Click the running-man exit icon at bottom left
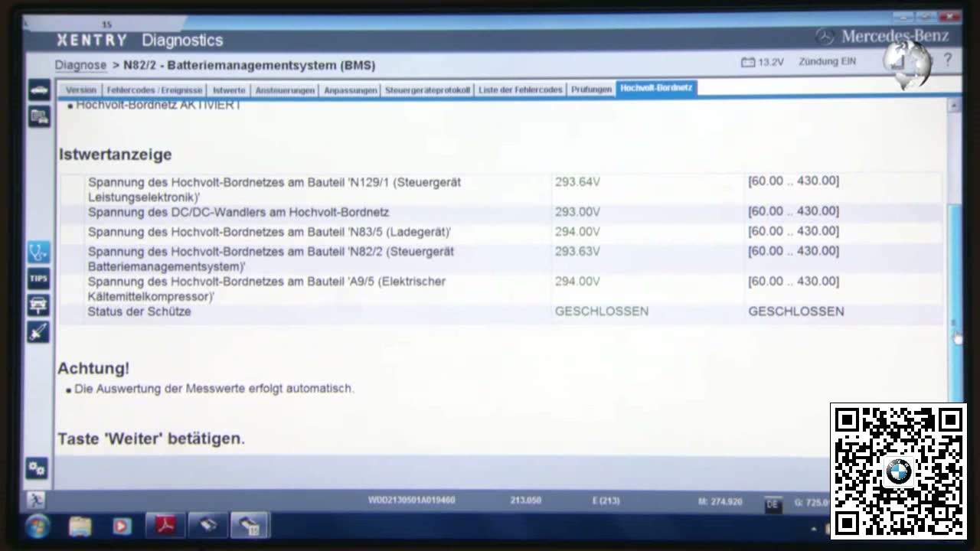Image resolution: width=980 pixels, height=551 pixels. point(35,500)
